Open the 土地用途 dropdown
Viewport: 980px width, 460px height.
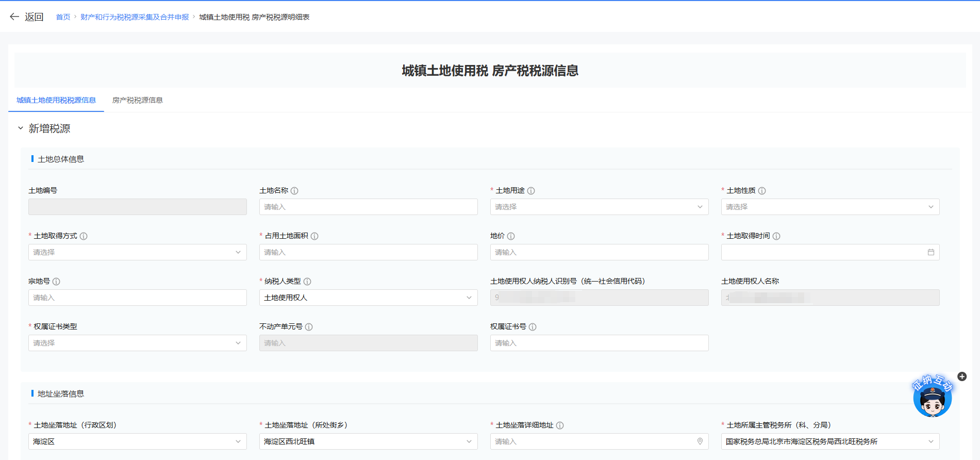(599, 207)
